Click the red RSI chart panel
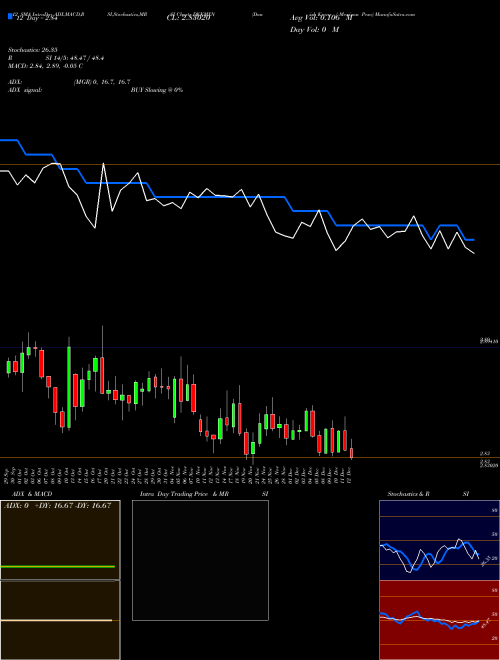Screen dimensions: 500x660 [x=439, y=620]
